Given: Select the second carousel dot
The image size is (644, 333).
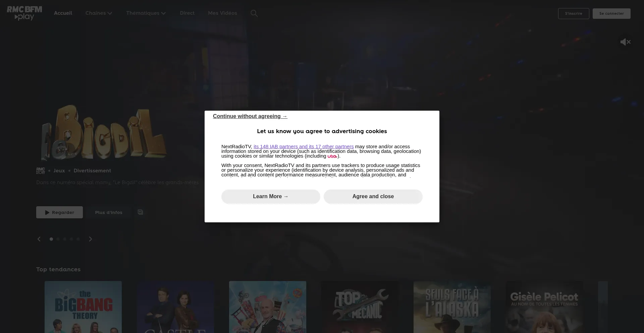Looking at the screenshot, I should point(58,239).
